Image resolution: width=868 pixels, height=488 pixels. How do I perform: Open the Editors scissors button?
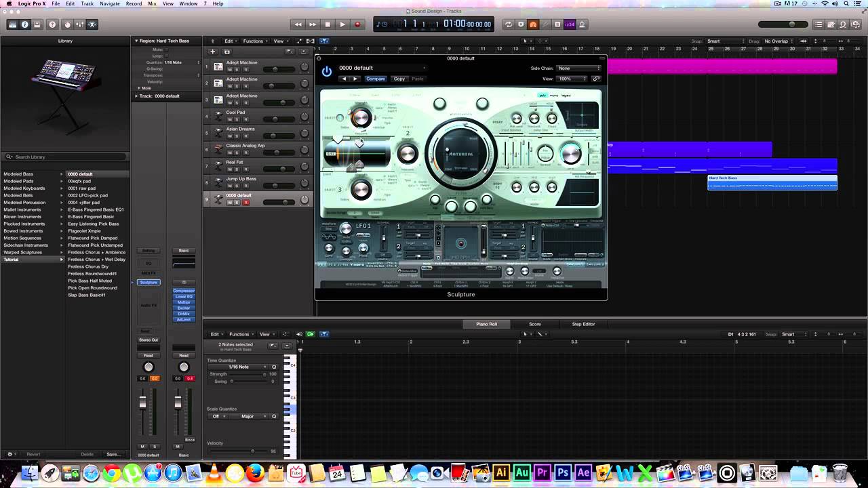pyautogui.click(x=92, y=24)
